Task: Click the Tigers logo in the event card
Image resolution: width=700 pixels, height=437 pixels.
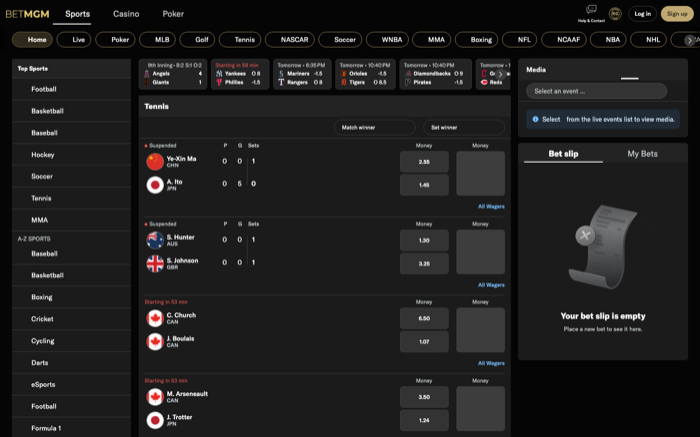Action: point(344,82)
